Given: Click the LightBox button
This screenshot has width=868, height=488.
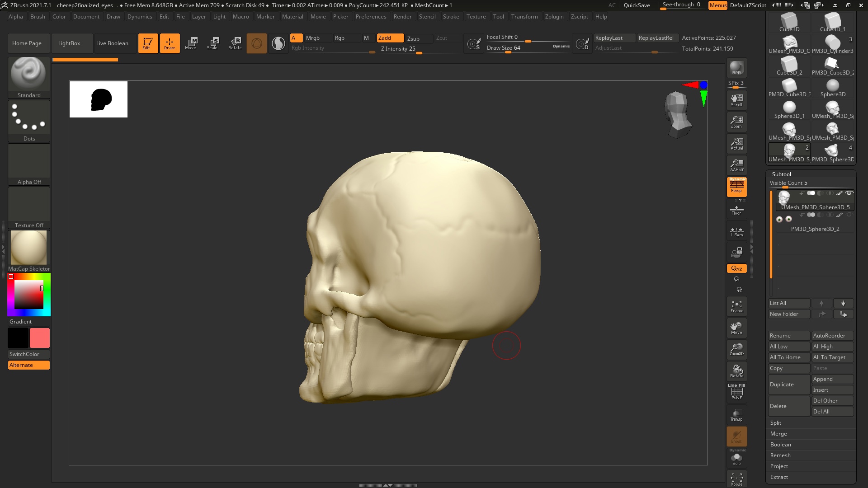Looking at the screenshot, I should coord(69,43).
